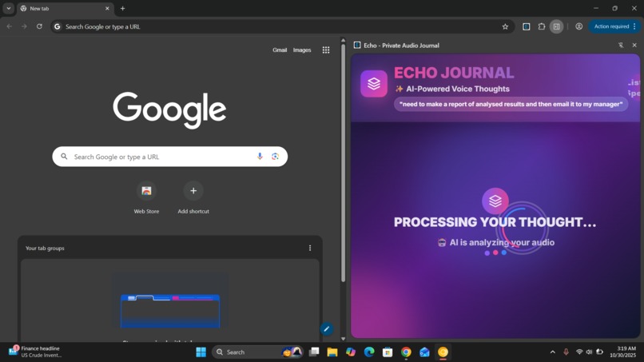
Task: Click the ECHO JOURNAL heading text
Action: pos(454,73)
